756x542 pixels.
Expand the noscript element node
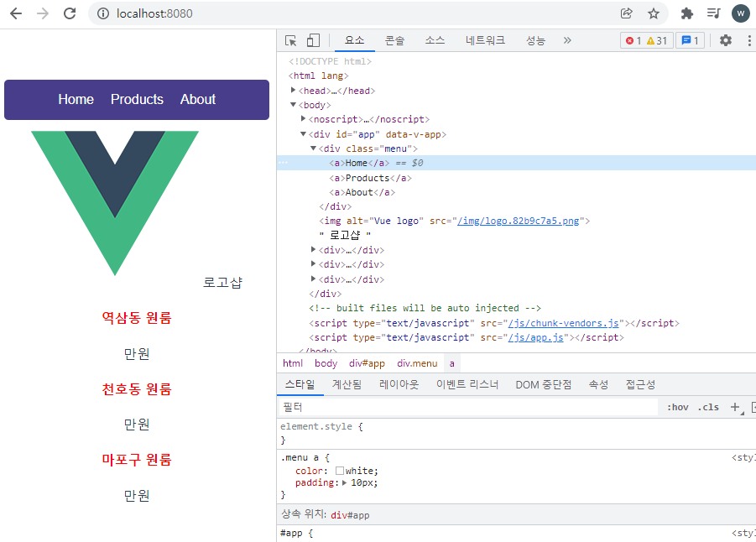[x=303, y=118]
